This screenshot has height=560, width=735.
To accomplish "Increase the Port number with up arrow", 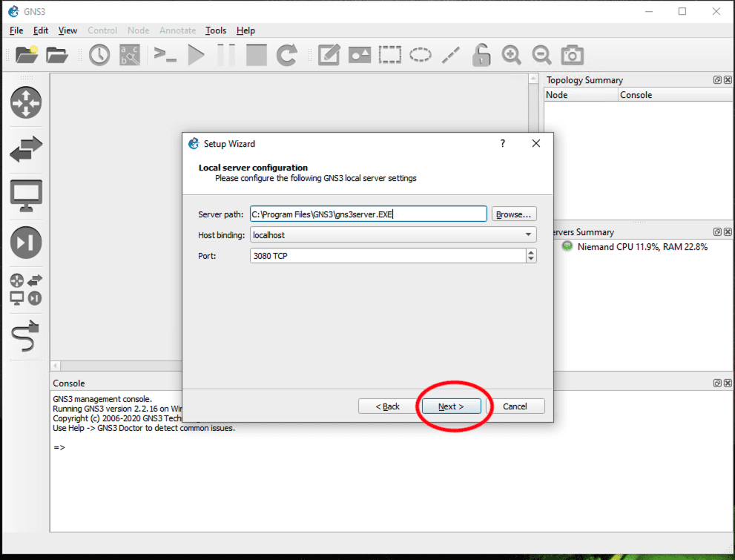I will click(x=531, y=252).
